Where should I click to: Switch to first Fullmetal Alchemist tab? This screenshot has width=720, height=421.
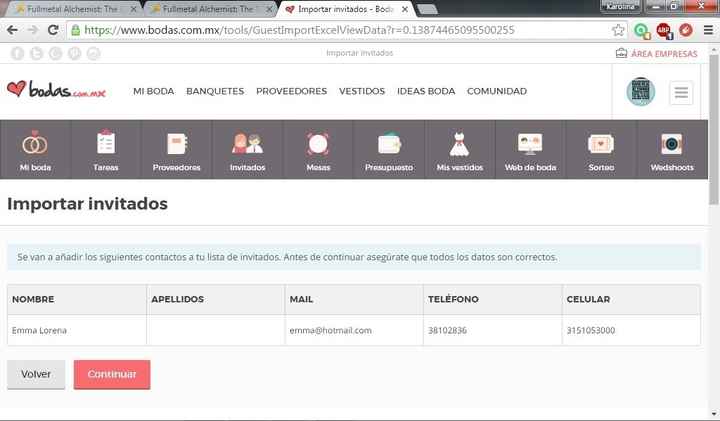pos(73,9)
